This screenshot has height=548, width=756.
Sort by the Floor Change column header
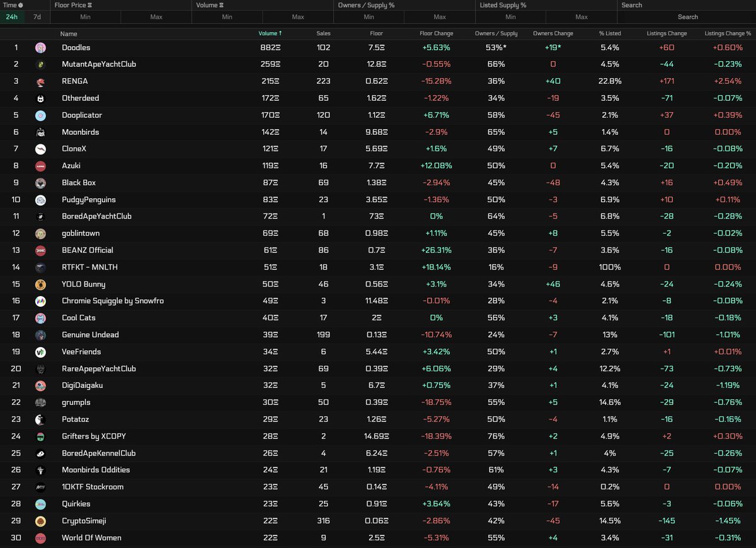click(x=436, y=33)
